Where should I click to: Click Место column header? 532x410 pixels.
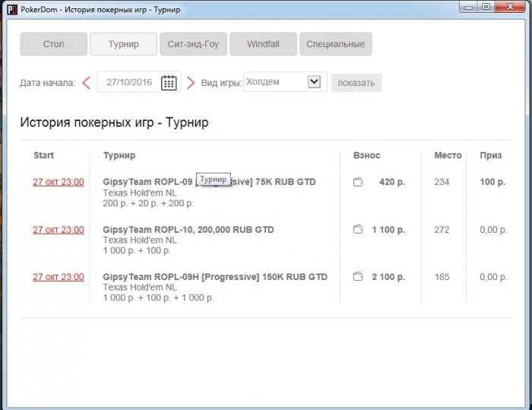[448, 155]
